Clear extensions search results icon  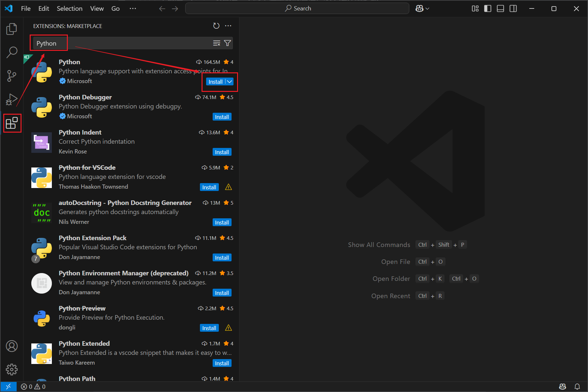[217, 43]
